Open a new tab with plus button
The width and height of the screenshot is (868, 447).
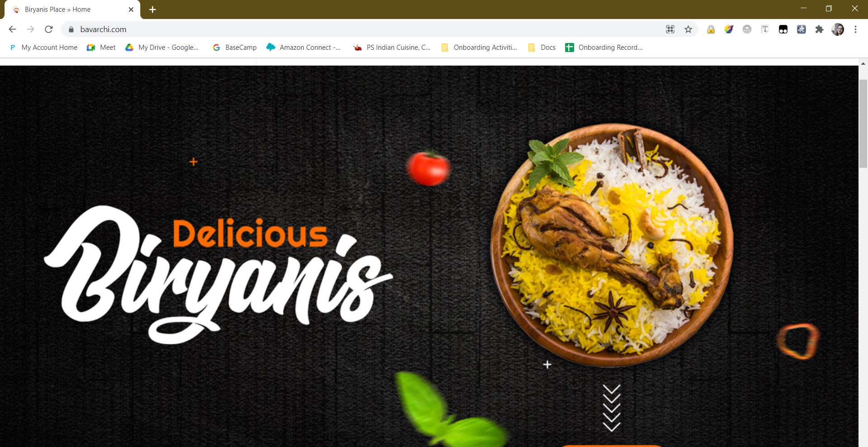pyautogui.click(x=153, y=10)
